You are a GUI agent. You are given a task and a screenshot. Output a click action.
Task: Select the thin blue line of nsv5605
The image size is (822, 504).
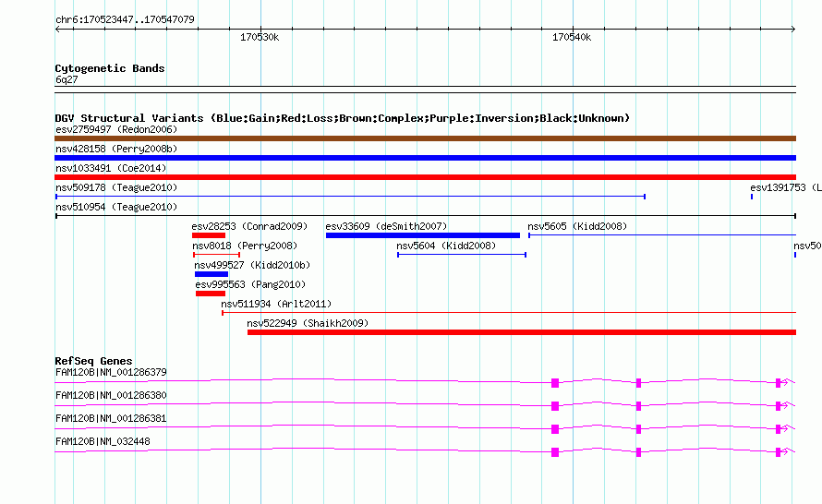(x=662, y=235)
